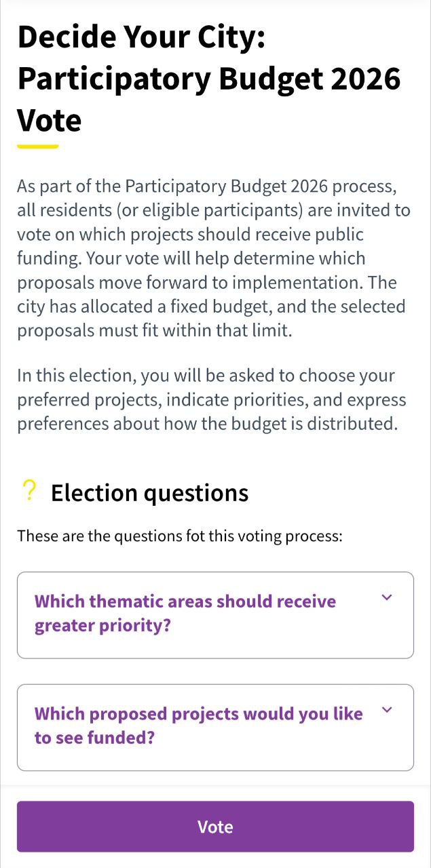This screenshot has width=431, height=868.
Task: Click the yellow question mark icon
Action: coord(29,491)
